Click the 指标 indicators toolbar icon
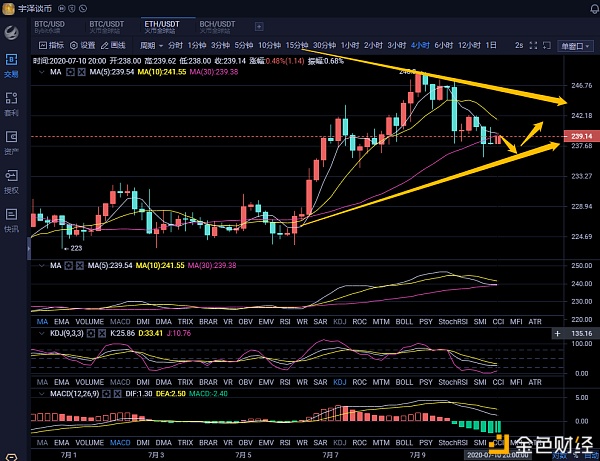 pos(50,45)
